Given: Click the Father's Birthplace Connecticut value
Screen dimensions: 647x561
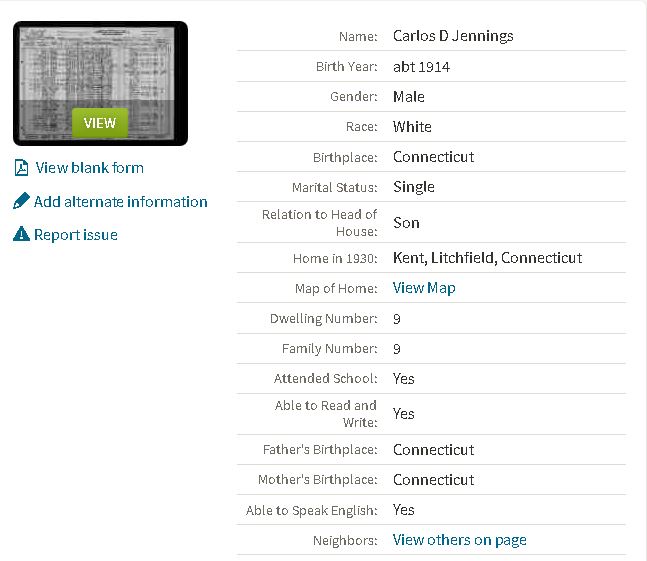Looking at the screenshot, I should pyautogui.click(x=433, y=450).
